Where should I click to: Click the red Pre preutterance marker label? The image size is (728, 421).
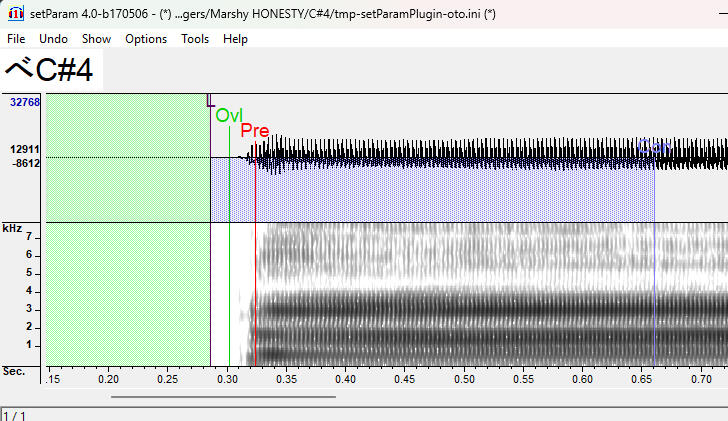(x=255, y=131)
